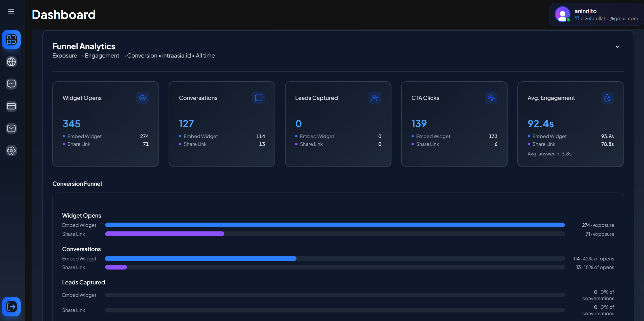The height and width of the screenshot is (321, 644).
Task: Open the billing card icon in sidebar
Action: 11,106
